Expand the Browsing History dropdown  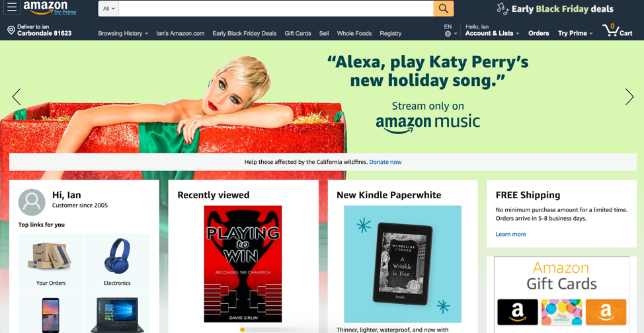123,33
